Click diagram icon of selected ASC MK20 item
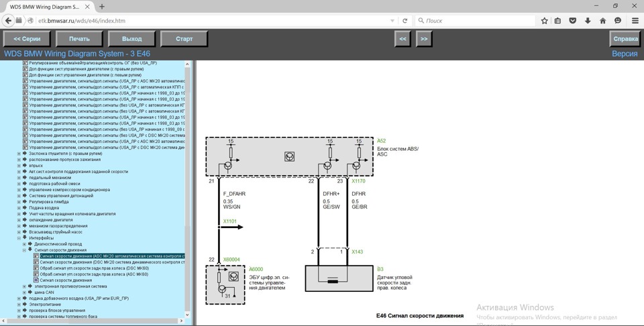The image size is (644, 326). 36,256
